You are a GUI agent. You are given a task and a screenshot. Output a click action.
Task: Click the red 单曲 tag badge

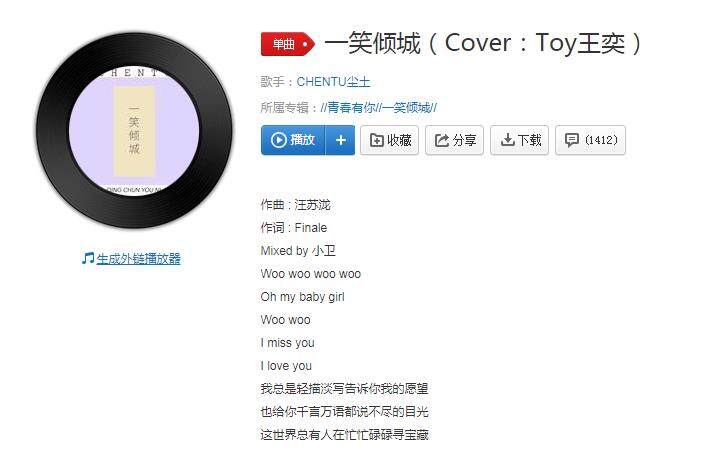coord(287,44)
